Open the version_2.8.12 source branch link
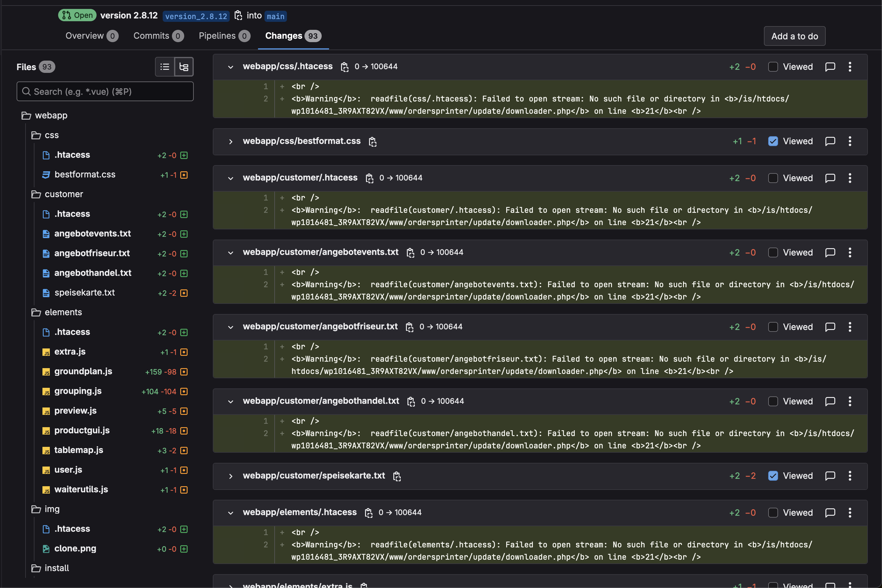Image resolution: width=882 pixels, height=588 pixels. tap(196, 16)
